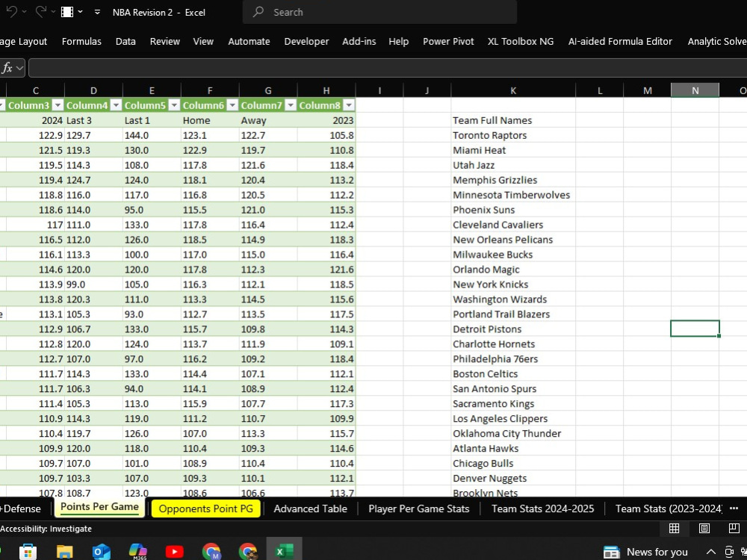Switch to Points Per Game sheet
The width and height of the screenshot is (747, 560).
pyautogui.click(x=99, y=507)
